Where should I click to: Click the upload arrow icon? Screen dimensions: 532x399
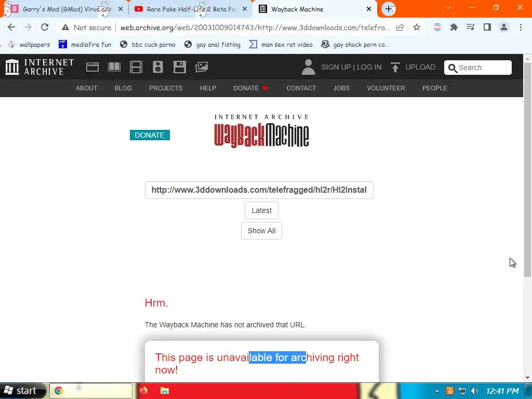click(x=395, y=67)
